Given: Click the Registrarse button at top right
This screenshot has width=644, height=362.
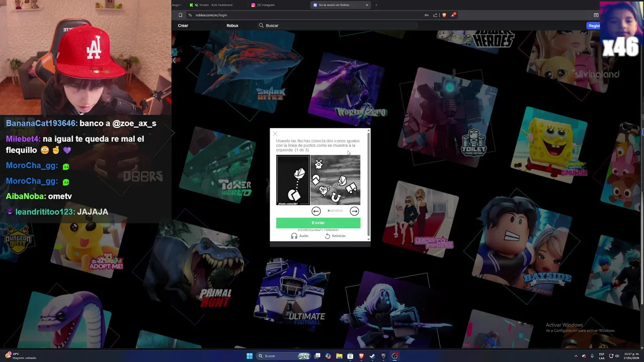Looking at the screenshot, I should pyautogui.click(x=594, y=26).
